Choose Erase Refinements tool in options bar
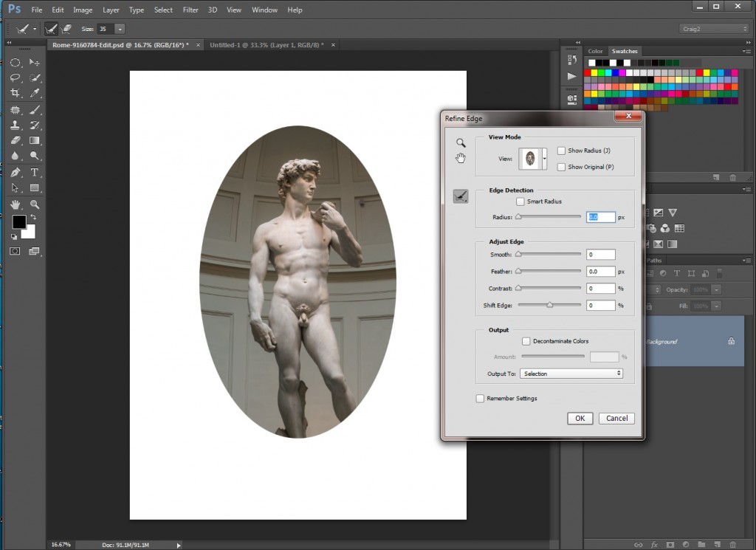The height and width of the screenshot is (550, 756). pos(66,29)
